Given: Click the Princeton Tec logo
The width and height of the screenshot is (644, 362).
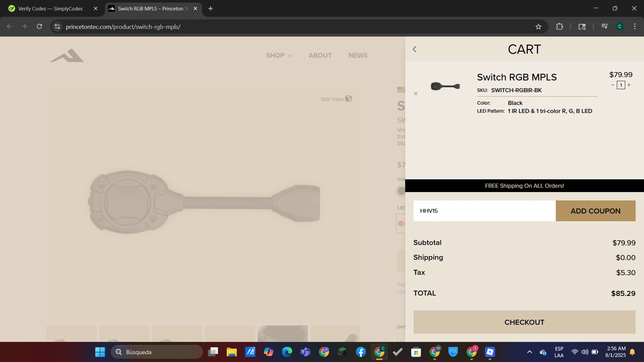Looking at the screenshot, I should click(x=67, y=55).
